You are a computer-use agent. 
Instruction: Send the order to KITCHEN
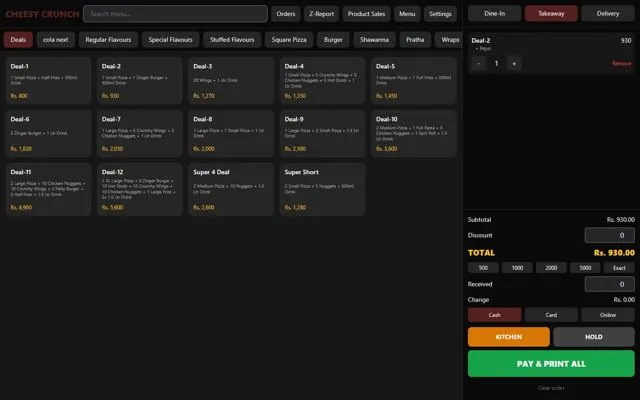(509, 337)
